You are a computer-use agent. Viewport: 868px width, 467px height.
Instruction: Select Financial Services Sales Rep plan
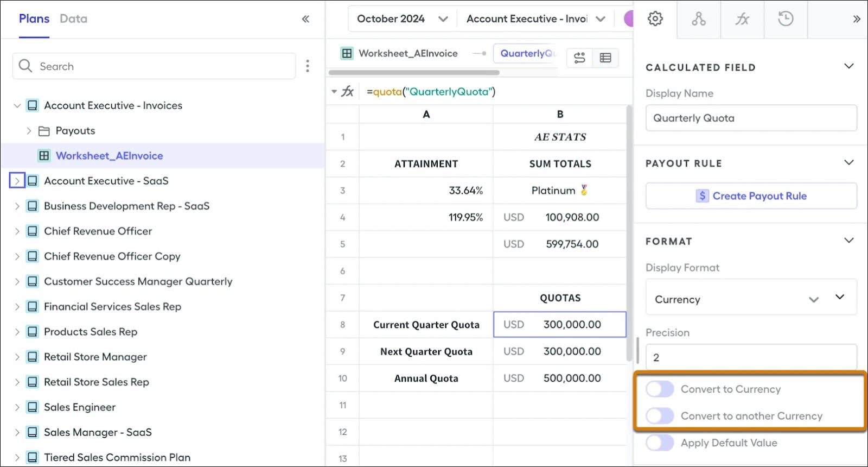click(112, 307)
